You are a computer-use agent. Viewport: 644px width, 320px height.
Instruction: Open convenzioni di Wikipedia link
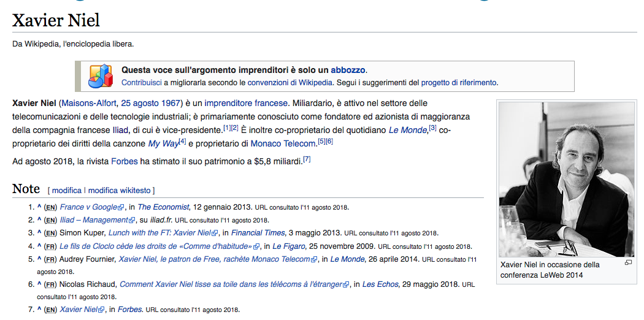pyautogui.click(x=289, y=83)
